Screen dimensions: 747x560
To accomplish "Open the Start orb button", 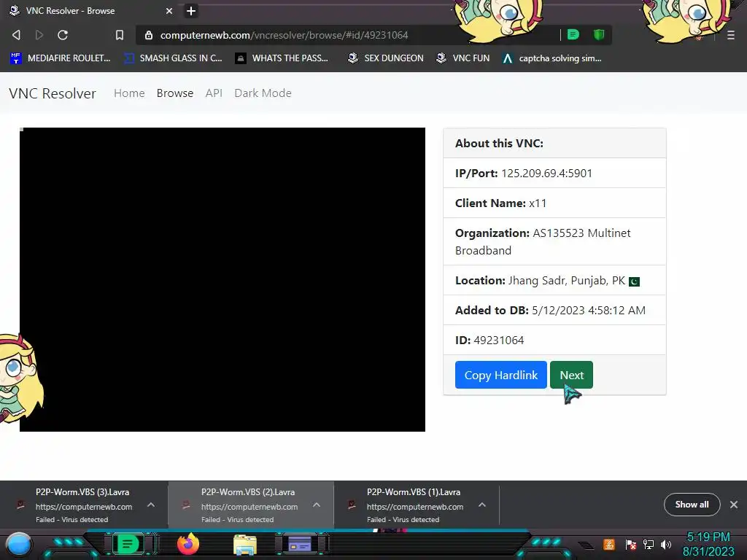I will click(19, 545).
